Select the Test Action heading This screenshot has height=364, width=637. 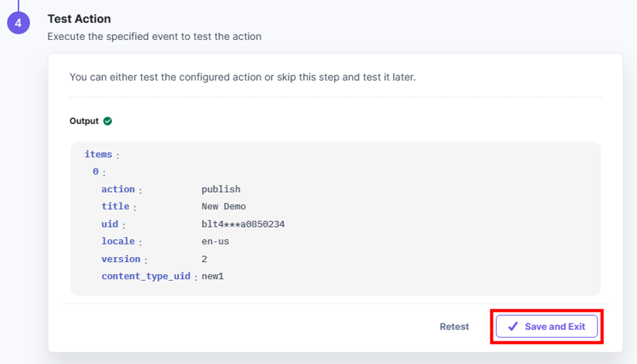(79, 19)
